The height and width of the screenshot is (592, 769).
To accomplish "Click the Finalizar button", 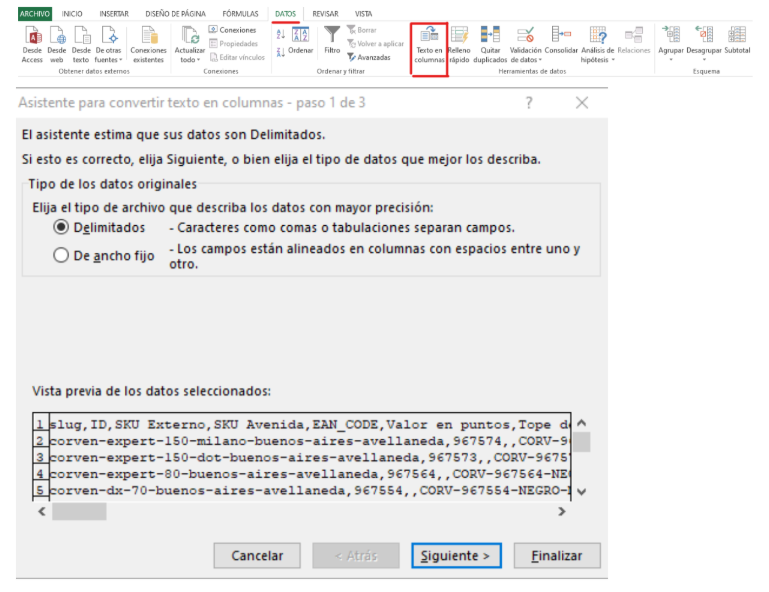I will coord(557,555).
